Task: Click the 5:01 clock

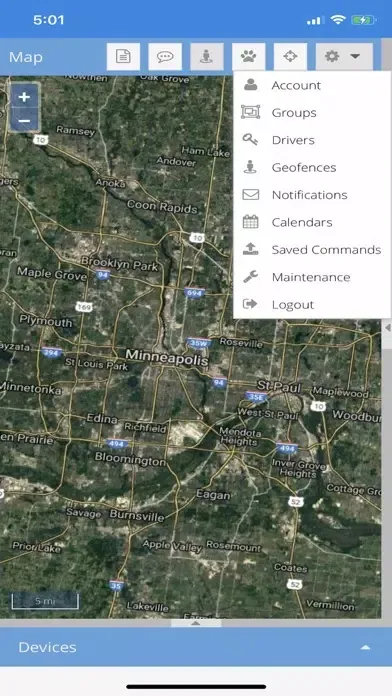Action: click(x=48, y=20)
